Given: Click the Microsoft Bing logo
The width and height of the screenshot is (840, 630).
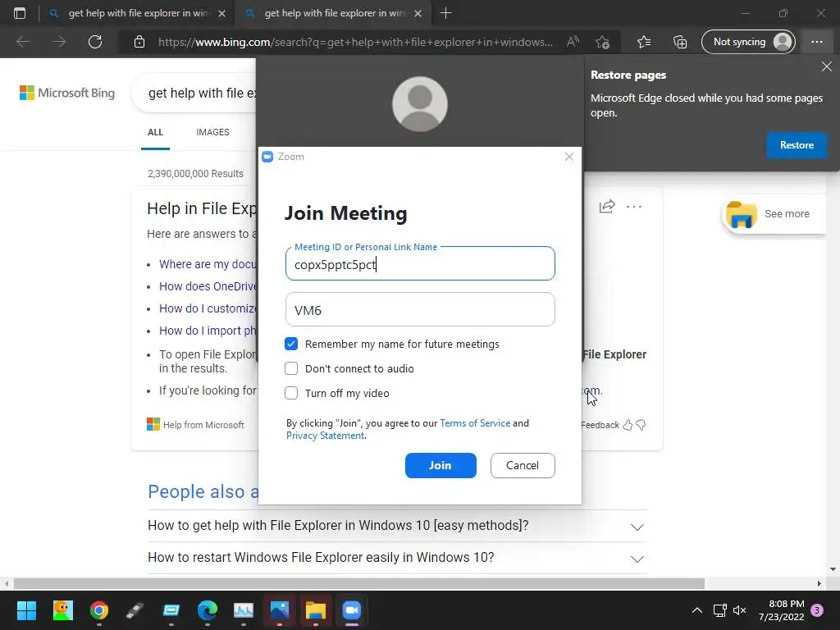Looking at the screenshot, I should (67, 93).
